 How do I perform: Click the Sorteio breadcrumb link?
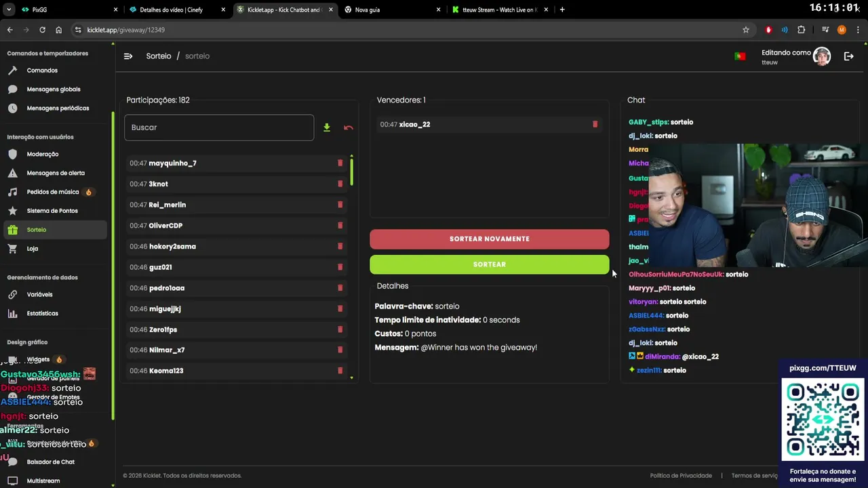[x=159, y=56]
